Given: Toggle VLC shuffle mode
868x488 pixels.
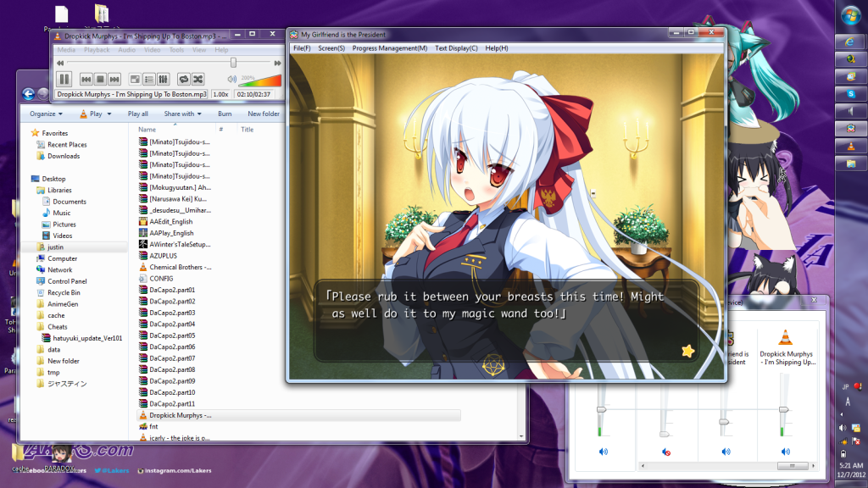Looking at the screenshot, I should tap(198, 79).
